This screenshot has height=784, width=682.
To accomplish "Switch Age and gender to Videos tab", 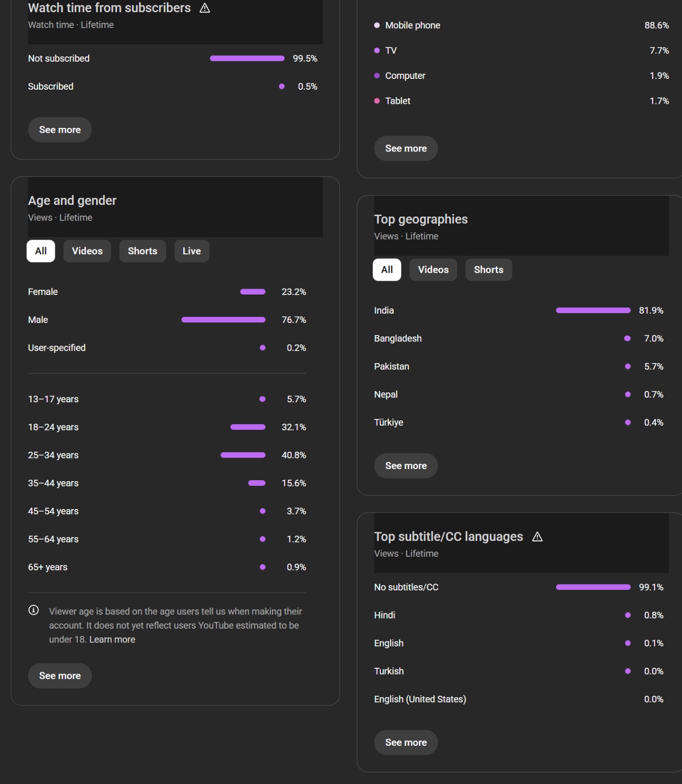I will point(87,251).
